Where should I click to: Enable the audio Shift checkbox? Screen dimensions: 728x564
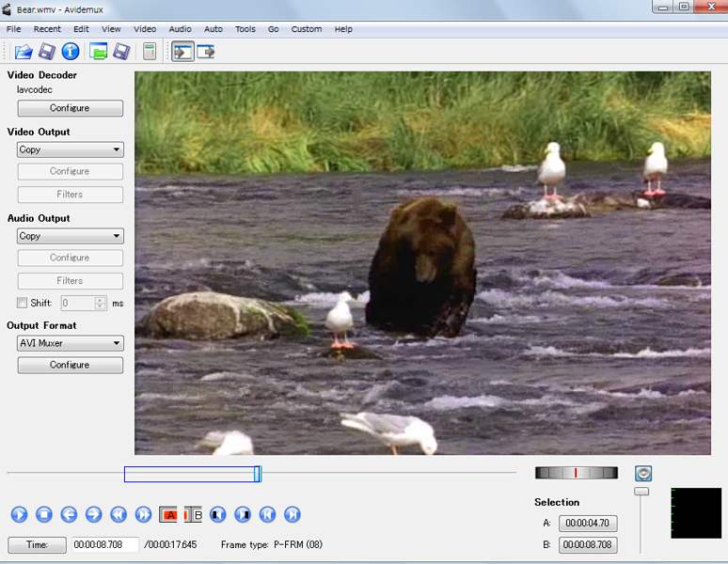coord(23,303)
